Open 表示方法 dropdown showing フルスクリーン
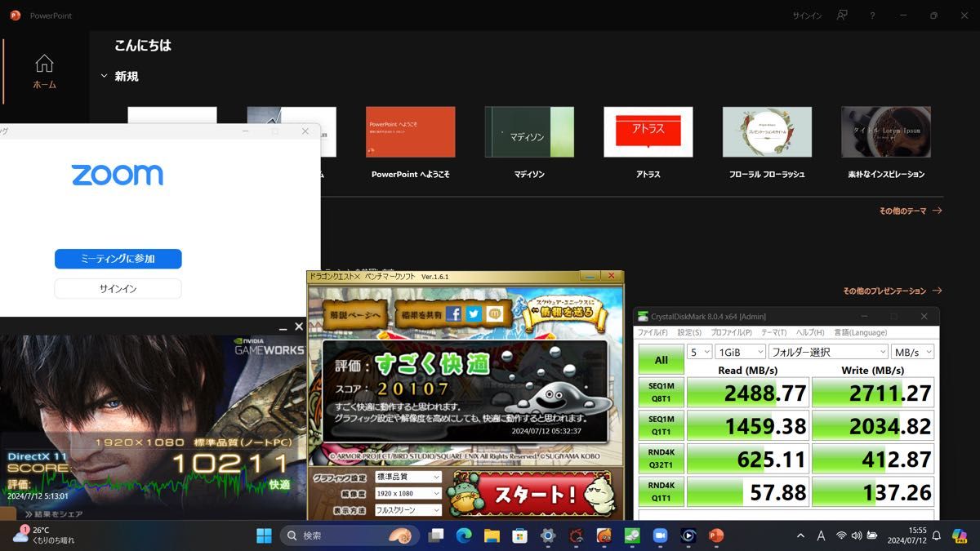The height and width of the screenshot is (551, 980). click(x=408, y=510)
